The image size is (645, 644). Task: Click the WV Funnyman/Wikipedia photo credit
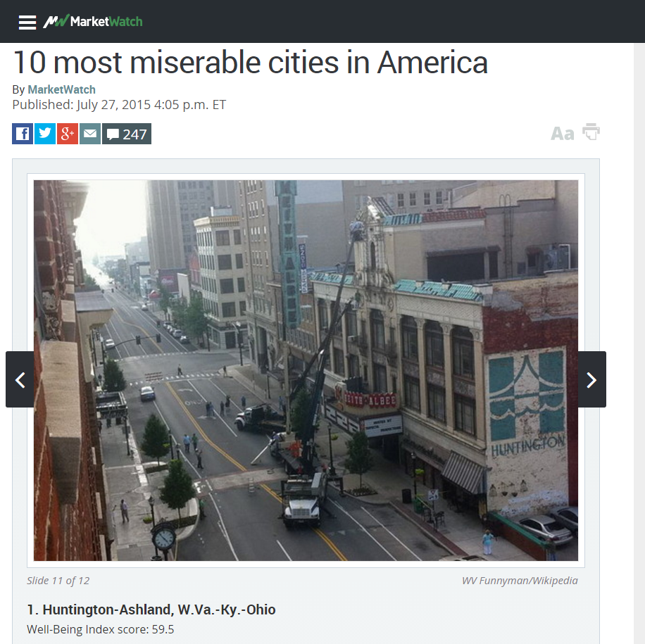tap(520, 580)
